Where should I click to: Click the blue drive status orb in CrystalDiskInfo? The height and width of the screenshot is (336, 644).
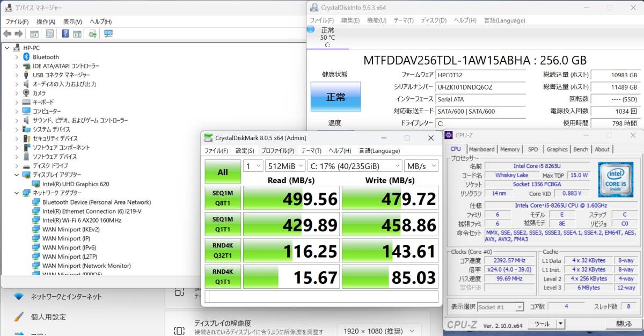click(x=311, y=30)
